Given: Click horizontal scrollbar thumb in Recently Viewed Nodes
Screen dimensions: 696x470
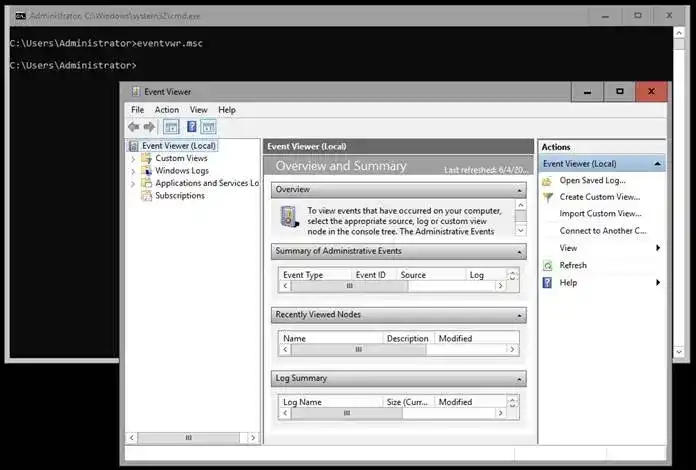Looking at the screenshot, I should click(x=358, y=349).
